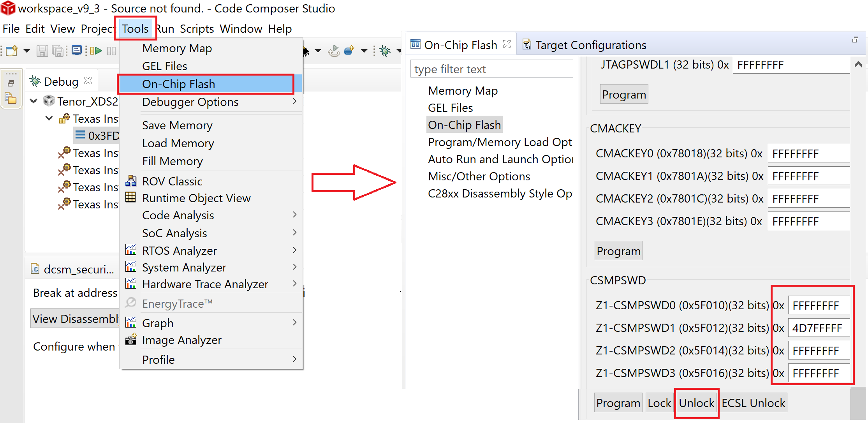Click the ROV Classic icon
868x423 pixels.
[x=131, y=181]
